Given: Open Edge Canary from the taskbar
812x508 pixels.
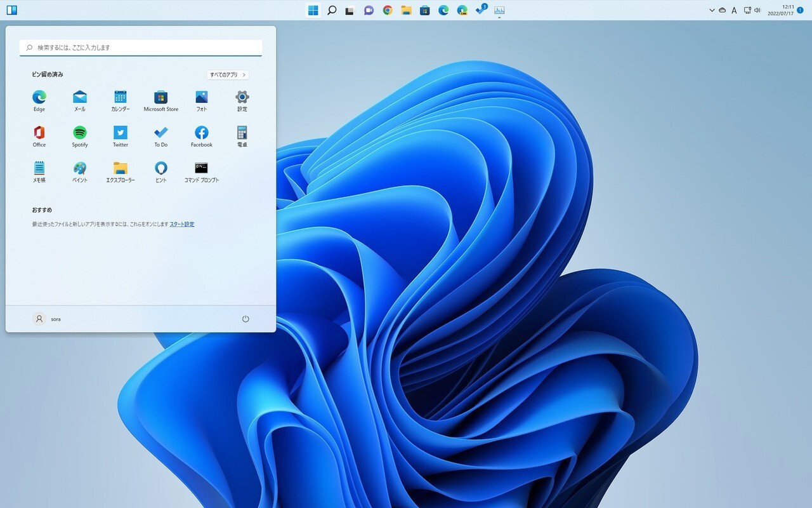Looking at the screenshot, I should [x=462, y=10].
